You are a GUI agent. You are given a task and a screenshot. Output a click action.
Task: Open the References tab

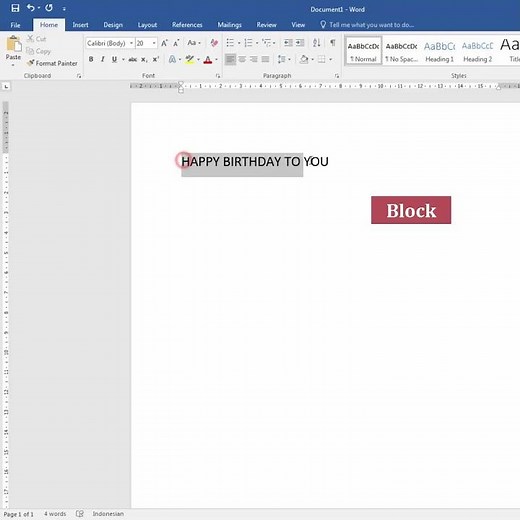pyautogui.click(x=187, y=25)
